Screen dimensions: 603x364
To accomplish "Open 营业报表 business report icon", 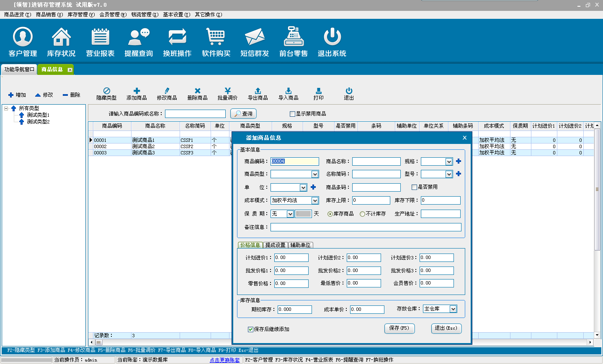I will [x=100, y=37].
